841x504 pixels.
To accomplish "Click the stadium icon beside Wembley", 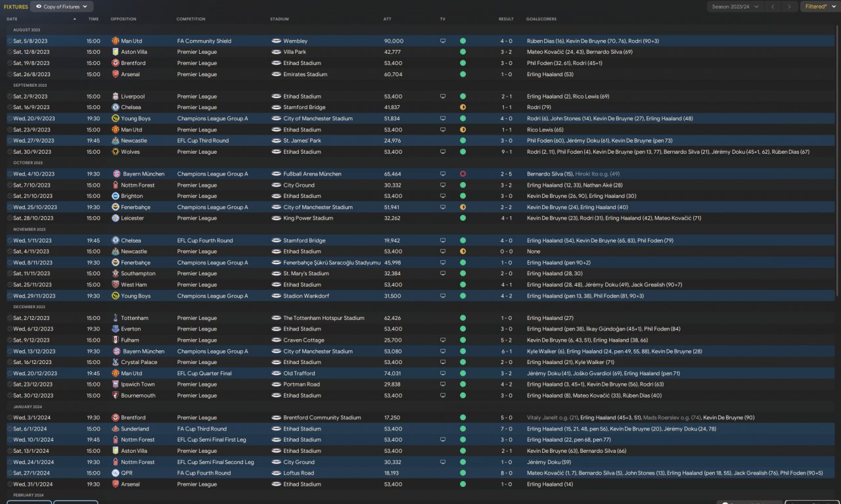I will (x=276, y=41).
